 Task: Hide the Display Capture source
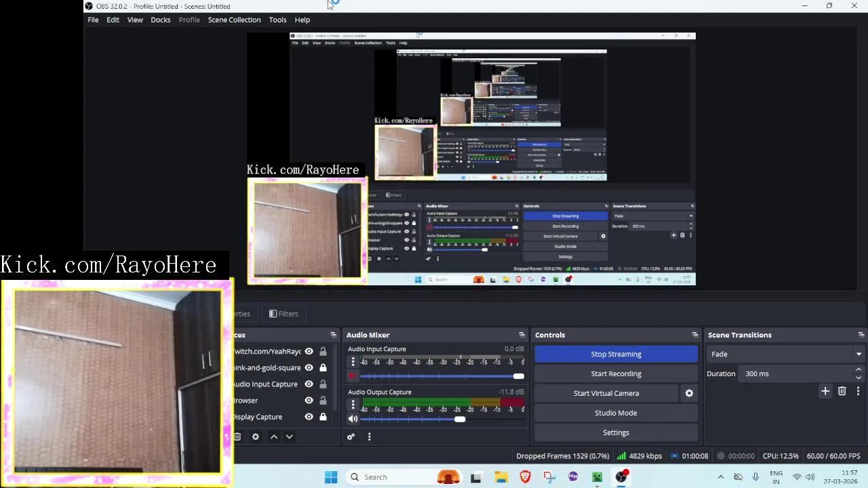click(x=309, y=417)
